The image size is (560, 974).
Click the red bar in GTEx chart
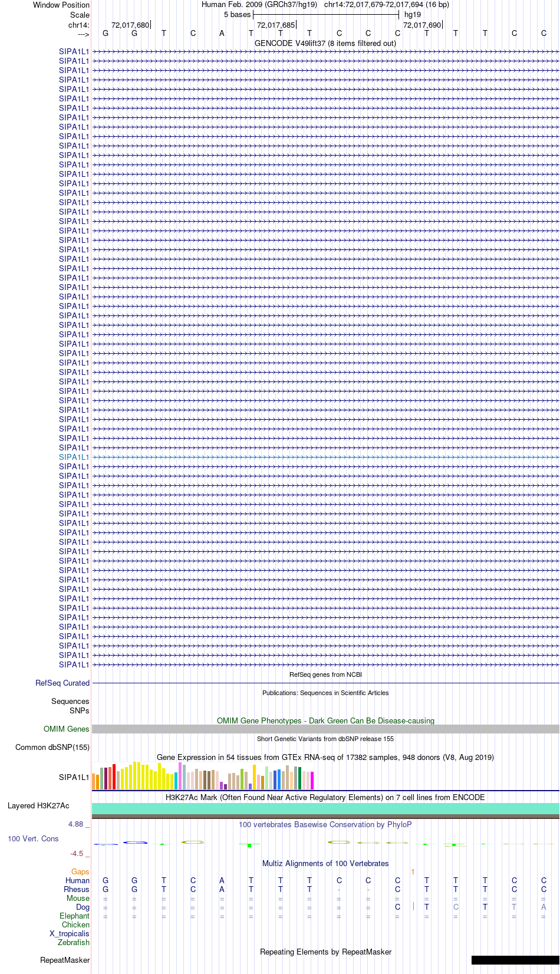tap(114, 776)
